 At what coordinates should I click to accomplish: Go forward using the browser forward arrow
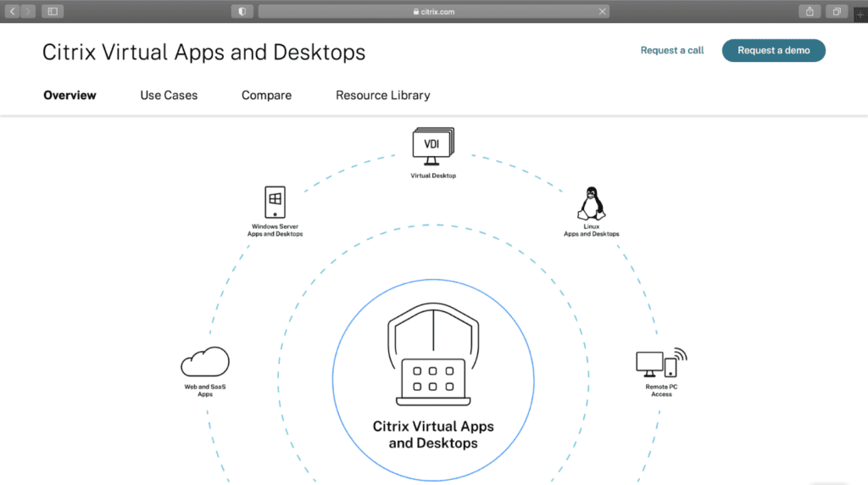tap(28, 11)
